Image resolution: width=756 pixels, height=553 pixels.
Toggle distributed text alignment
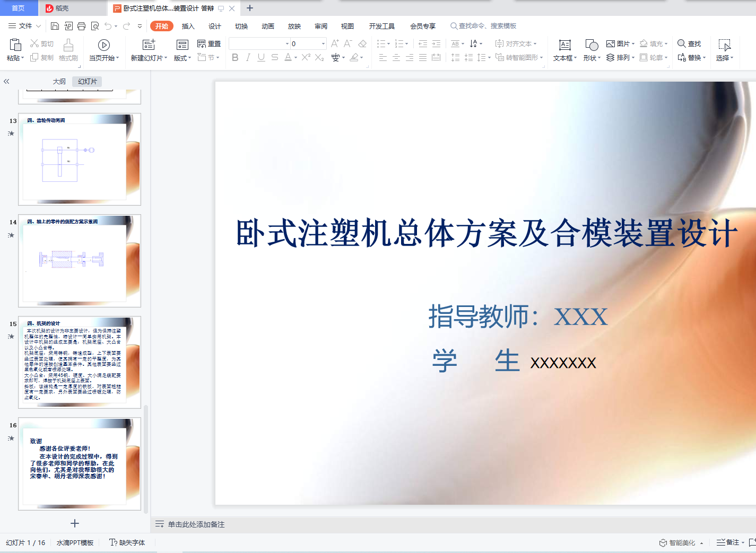click(x=436, y=57)
